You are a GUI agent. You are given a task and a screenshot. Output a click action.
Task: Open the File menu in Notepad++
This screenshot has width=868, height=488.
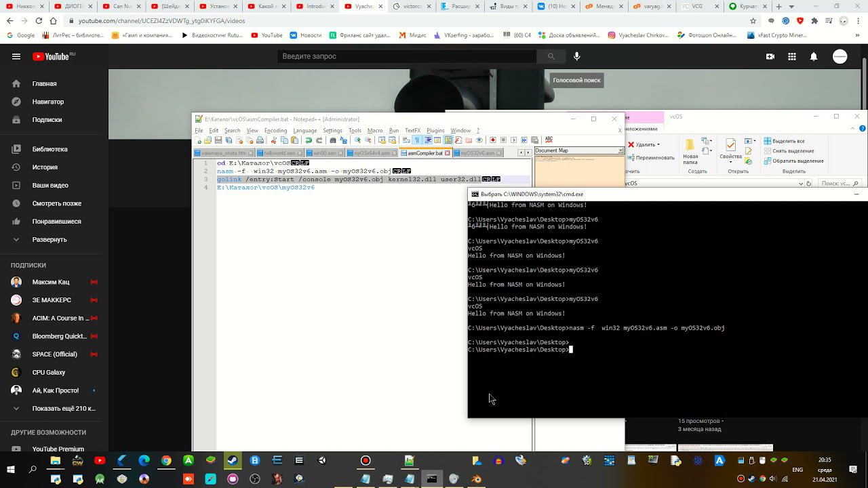199,130
